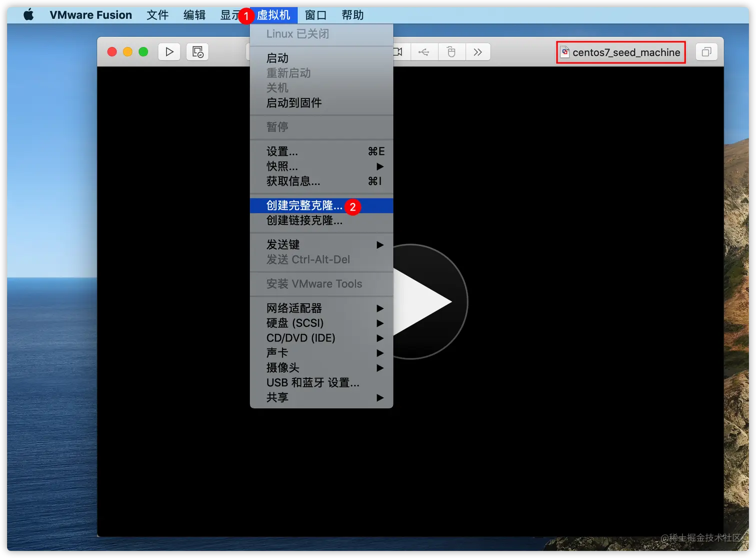Select 创建链接克隆... menu item
Image resolution: width=756 pixels, height=558 pixels.
(x=321, y=220)
